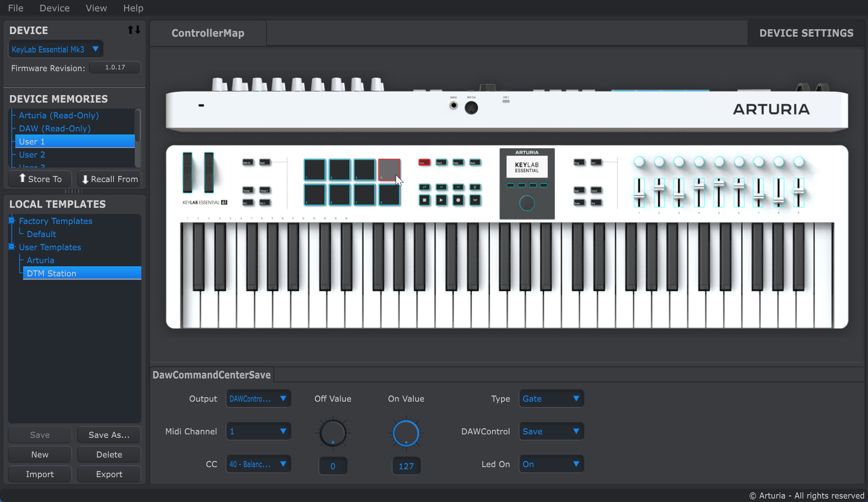868x502 pixels.
Task: Open the Help menu
Action: click(133, 8)
